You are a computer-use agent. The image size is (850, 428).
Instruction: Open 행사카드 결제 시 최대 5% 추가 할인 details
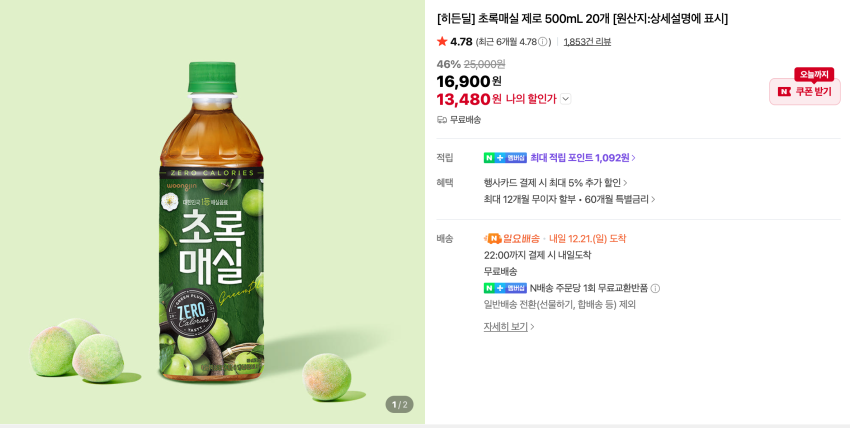click(555, 183)
